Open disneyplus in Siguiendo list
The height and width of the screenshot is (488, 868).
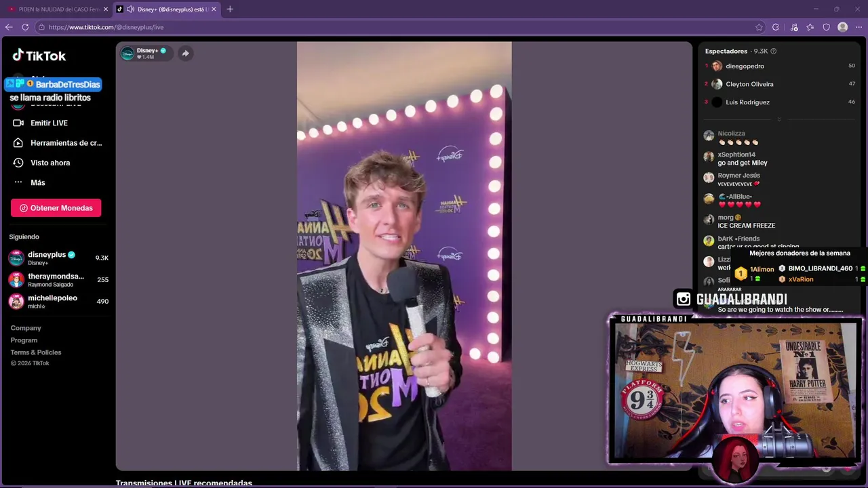point(58,258)
